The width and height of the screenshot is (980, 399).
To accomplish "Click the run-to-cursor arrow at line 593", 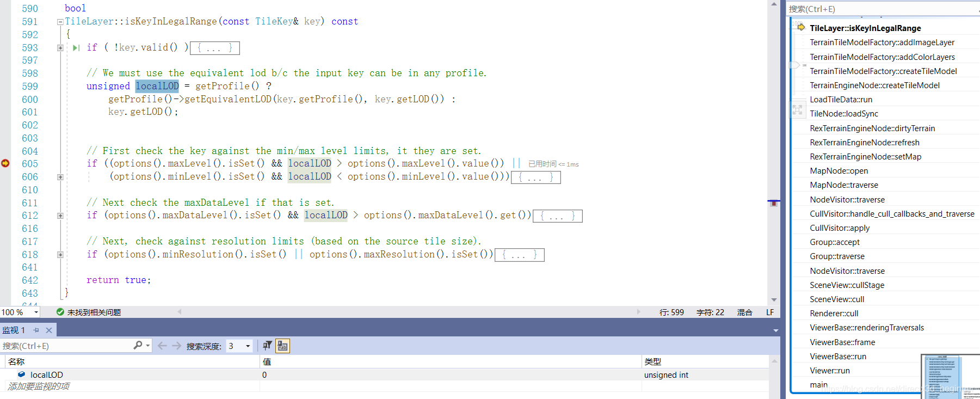I will (x=76, y=48).
